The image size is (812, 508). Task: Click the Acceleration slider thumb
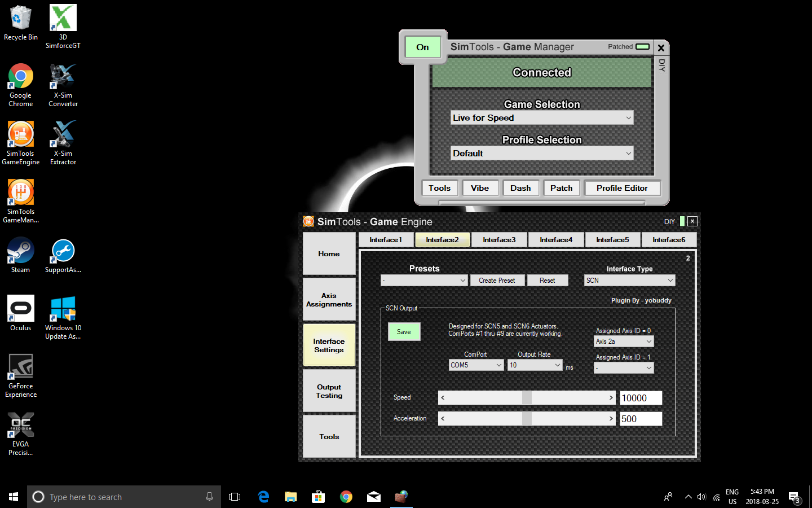click(x=527, y=419)
